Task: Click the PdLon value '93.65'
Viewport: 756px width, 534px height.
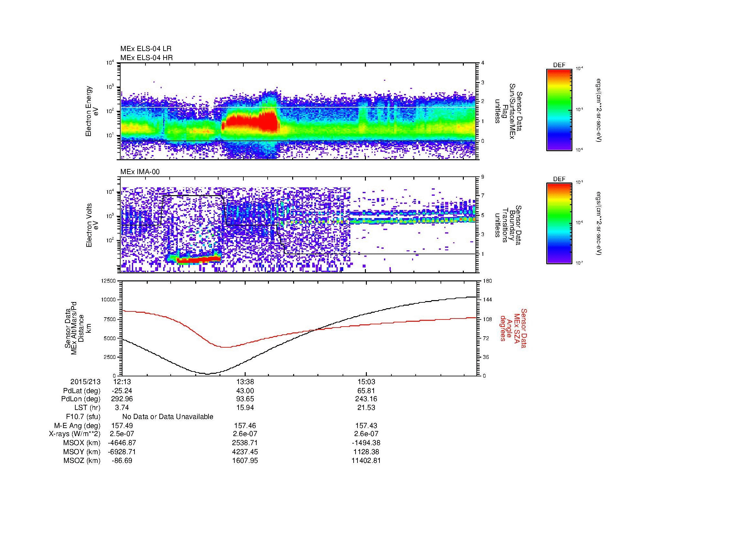Action: tap(245, 399)
